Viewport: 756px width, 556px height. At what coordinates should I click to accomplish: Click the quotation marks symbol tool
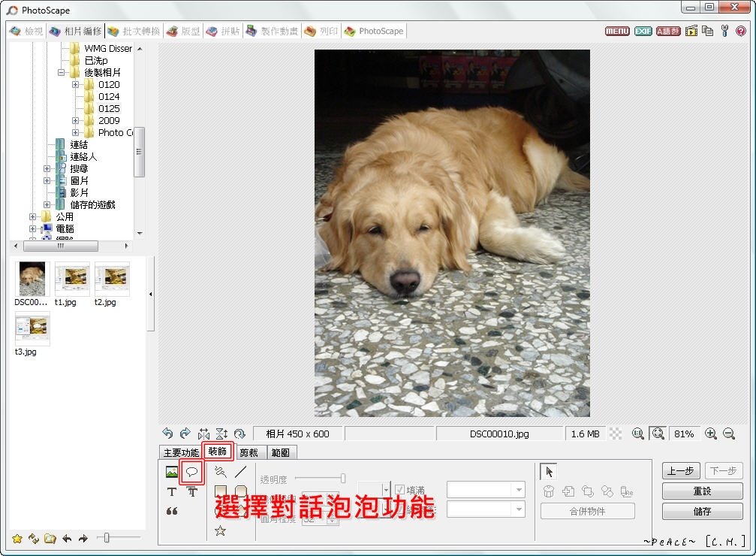172,511
